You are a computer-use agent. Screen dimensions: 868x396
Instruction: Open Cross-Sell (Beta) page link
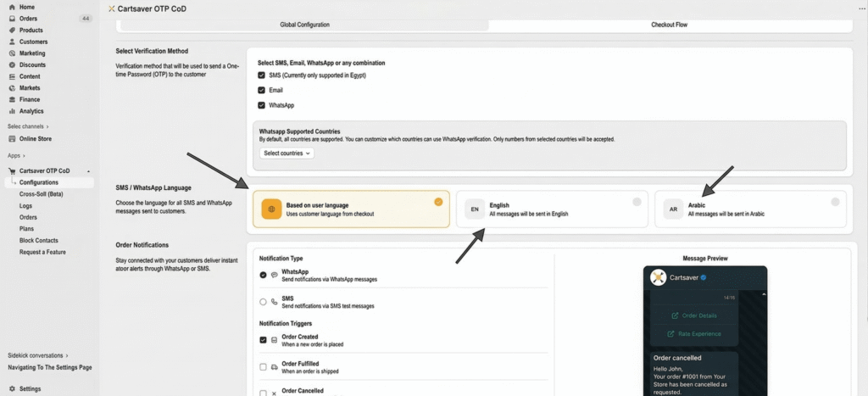(x=43, y=194)
